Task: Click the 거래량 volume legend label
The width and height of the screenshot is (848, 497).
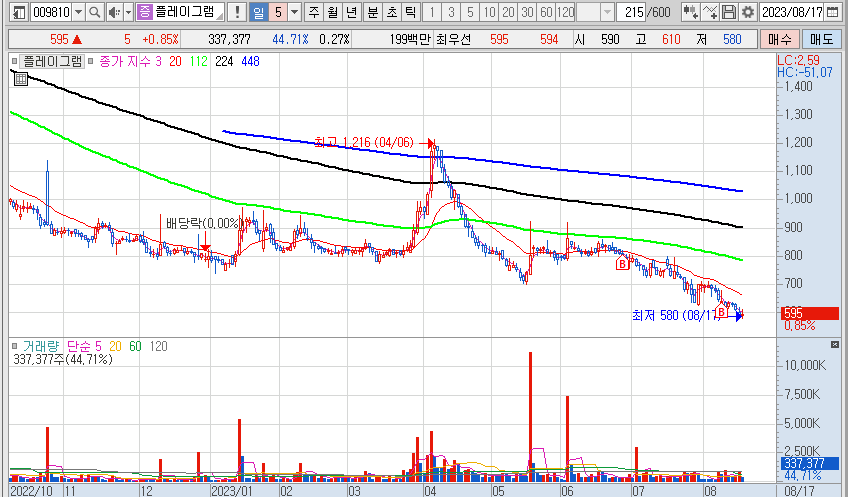Action: (x=41, y=346)
